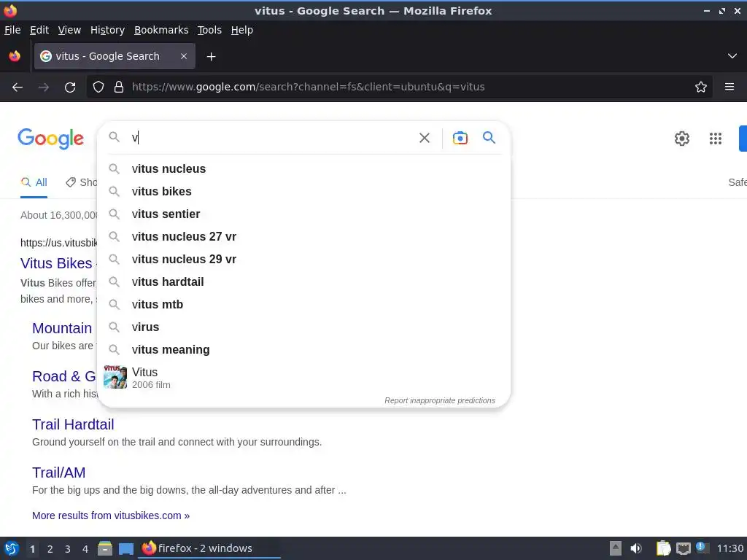
Task: Open the Edit menu
Action: pyautogui.click(x=39, y=30)
